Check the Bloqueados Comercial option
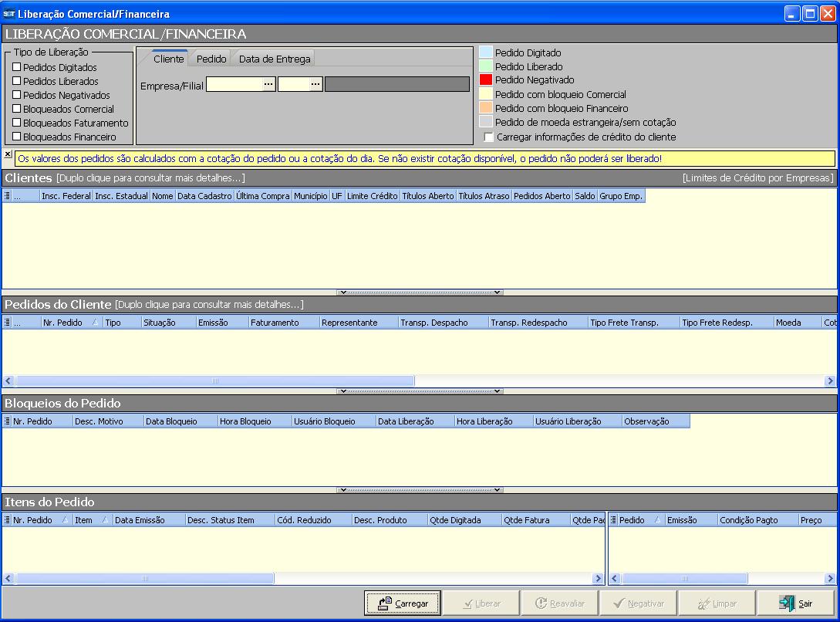 click(17, 110)
